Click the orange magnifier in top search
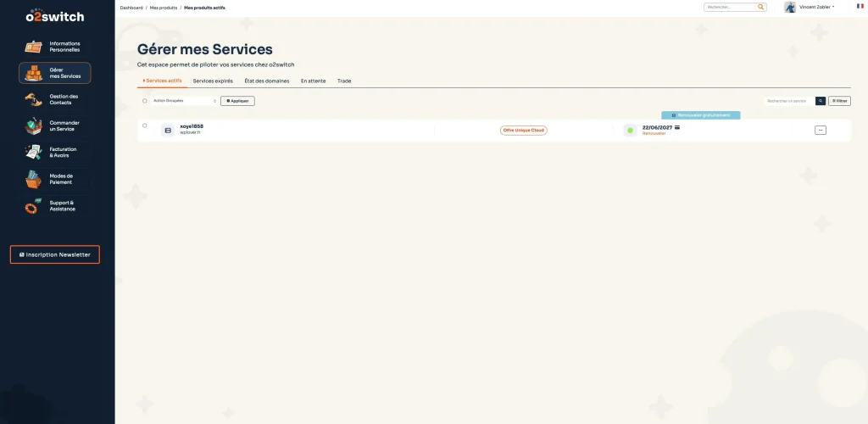The width and height of the screenshot is (868, 424). [x=760, y=7]
